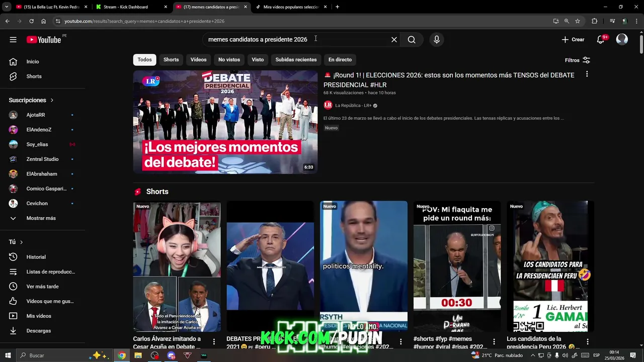Screen dimensions: 644x362
Task: Open Ver más tarde in sidebar
Action: click(x=43, y=287)
